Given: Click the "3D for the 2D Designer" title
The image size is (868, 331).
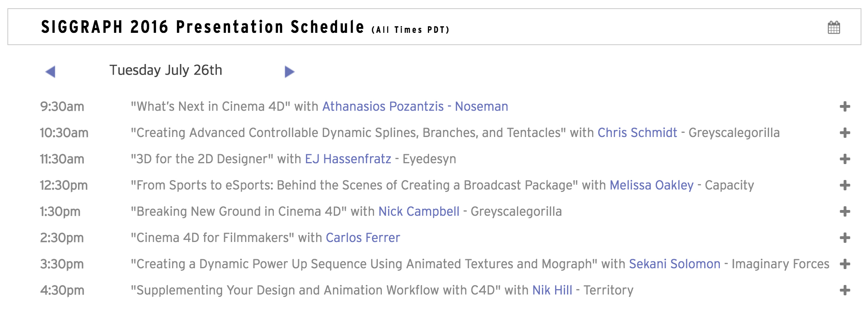Looking at the screenshot, I should 202,159.
